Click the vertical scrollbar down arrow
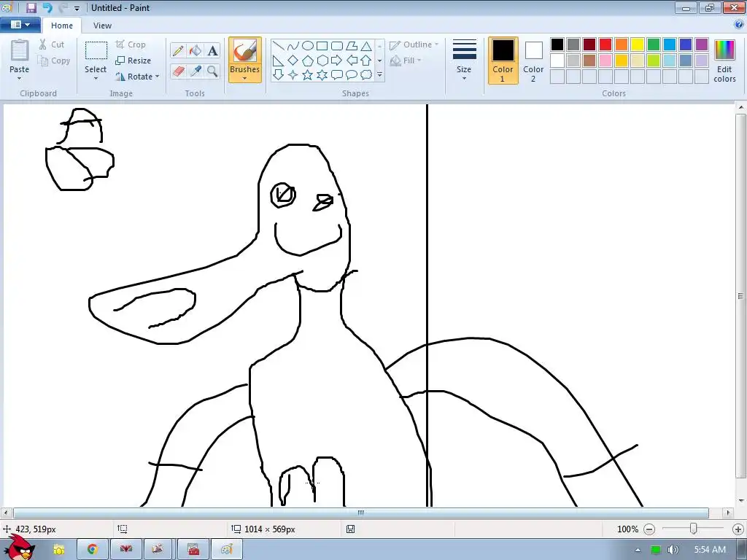The height and width of the screenshot is (560, 747). coord(741,500)
